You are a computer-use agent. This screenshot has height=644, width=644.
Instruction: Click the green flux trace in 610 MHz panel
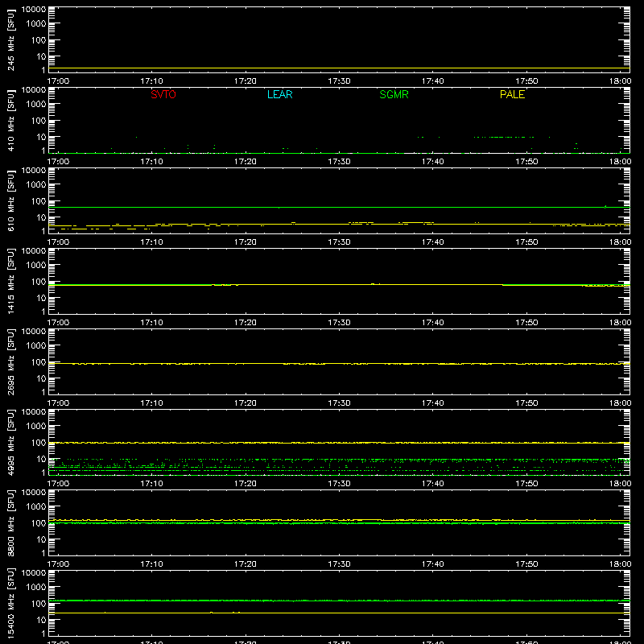tap(339, 207)
